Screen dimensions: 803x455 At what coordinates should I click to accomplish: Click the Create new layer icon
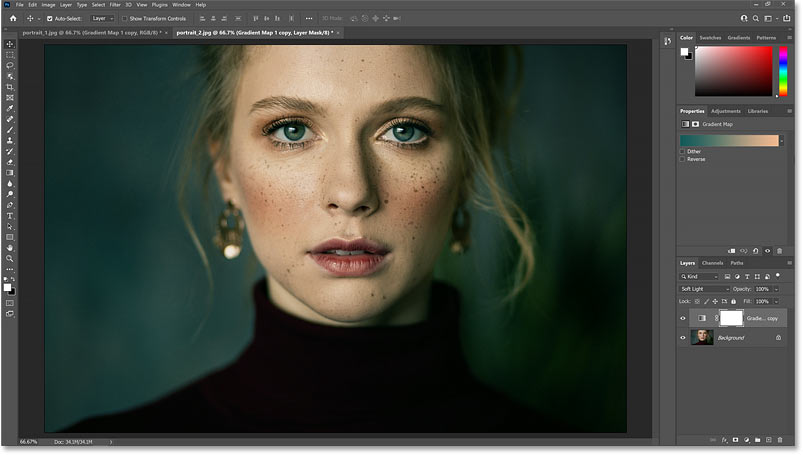point(769,440)
